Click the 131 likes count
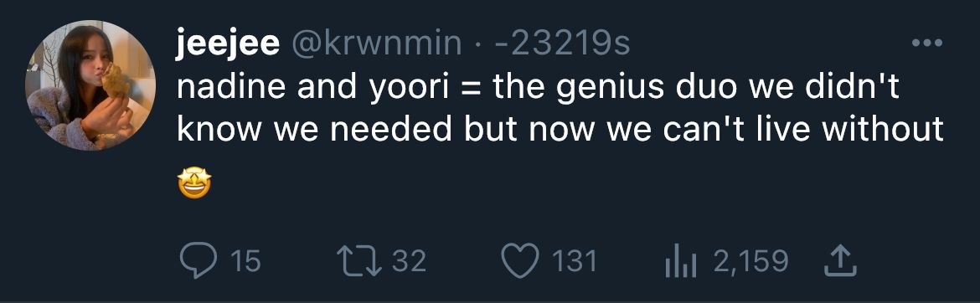Image resolution: width=980 pixels, height=303 pixels. 575,261
